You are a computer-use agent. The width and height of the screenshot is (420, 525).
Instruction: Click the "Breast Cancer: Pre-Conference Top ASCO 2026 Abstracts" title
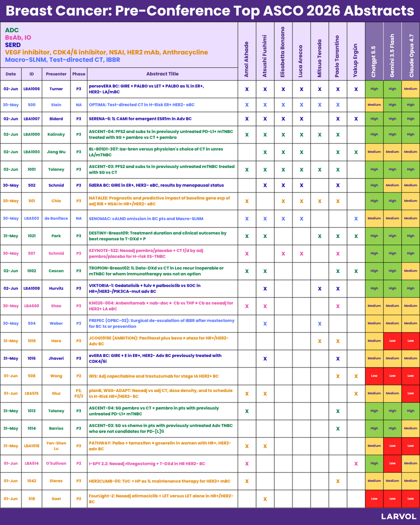[x=210, y=10]
